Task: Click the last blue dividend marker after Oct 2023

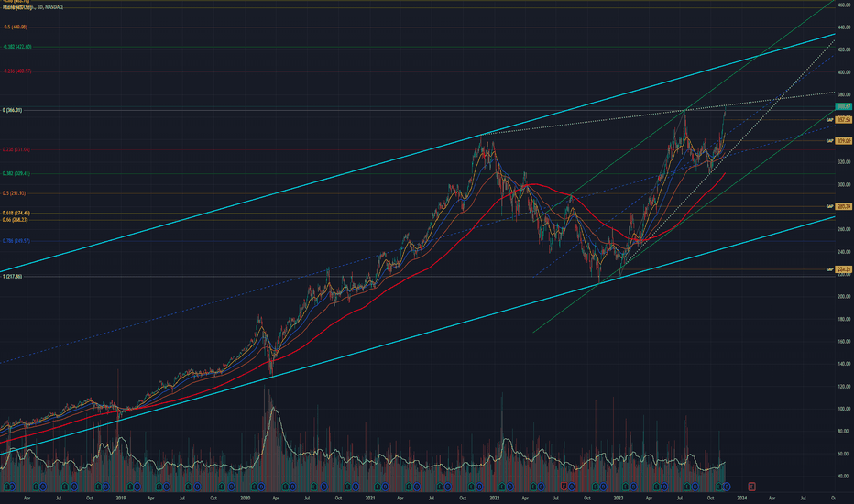Action: (x=727, y=486)
